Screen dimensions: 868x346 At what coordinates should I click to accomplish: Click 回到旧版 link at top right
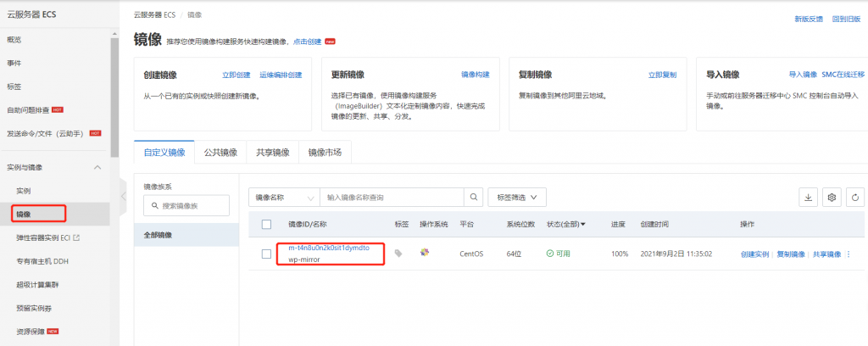coord(847,19)
